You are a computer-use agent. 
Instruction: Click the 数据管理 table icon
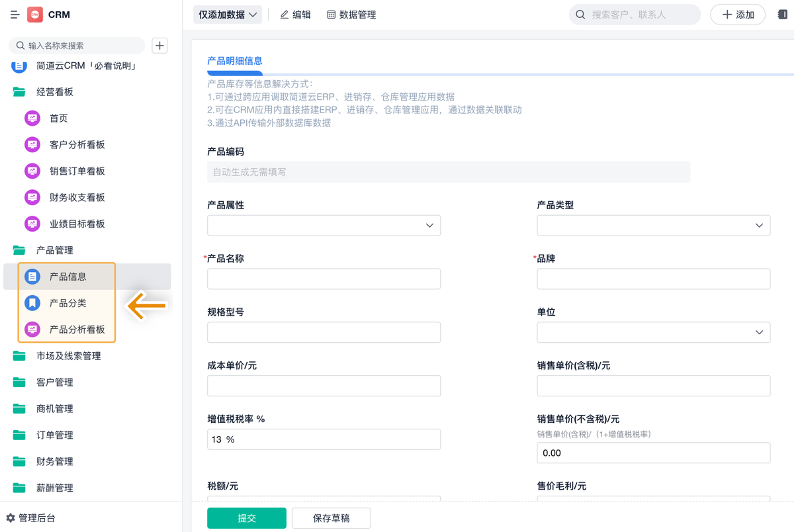(331, 15)
